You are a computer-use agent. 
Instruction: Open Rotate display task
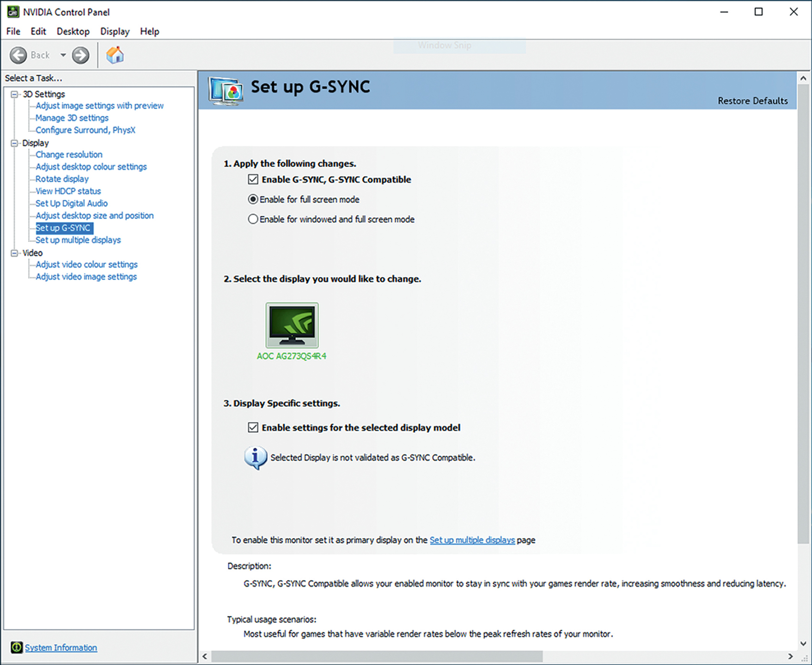[62, 179]
